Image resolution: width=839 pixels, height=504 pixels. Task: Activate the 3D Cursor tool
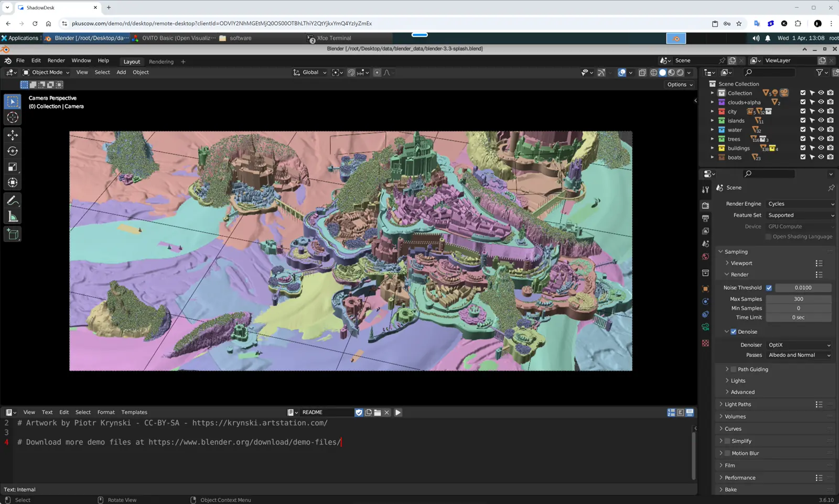coord(13,118)
